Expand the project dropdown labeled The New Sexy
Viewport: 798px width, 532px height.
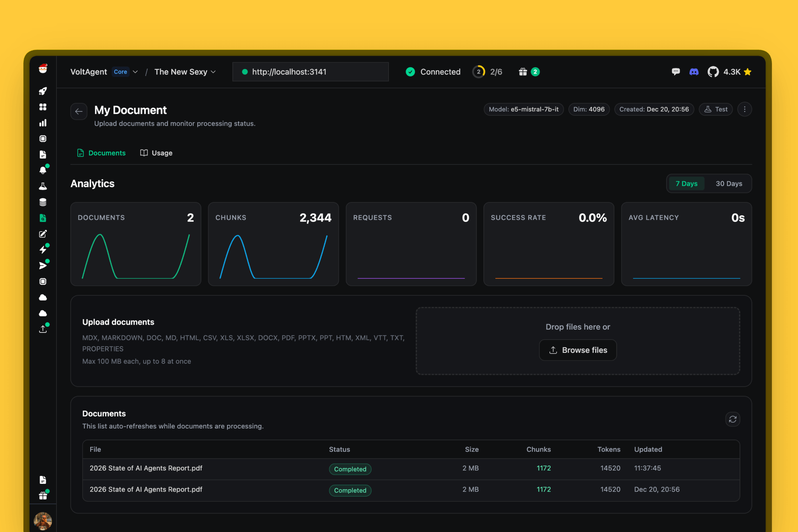(x=185, y=71)
